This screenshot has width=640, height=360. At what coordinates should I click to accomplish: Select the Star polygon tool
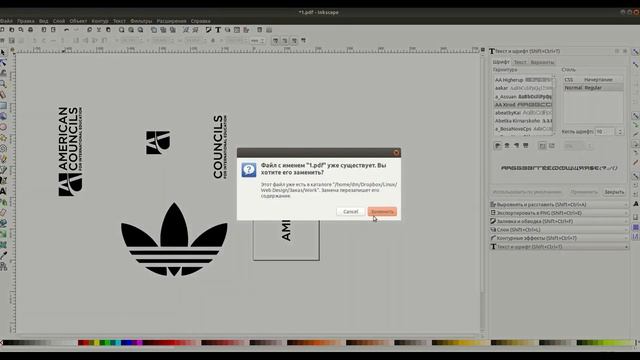3,138
